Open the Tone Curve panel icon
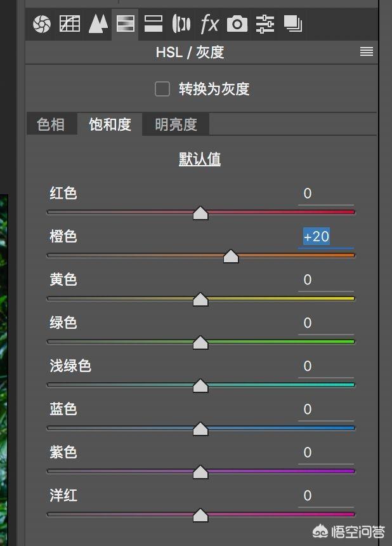Viewport: 392px width, 546px height. pyautogui.click(x=70, y=24)
